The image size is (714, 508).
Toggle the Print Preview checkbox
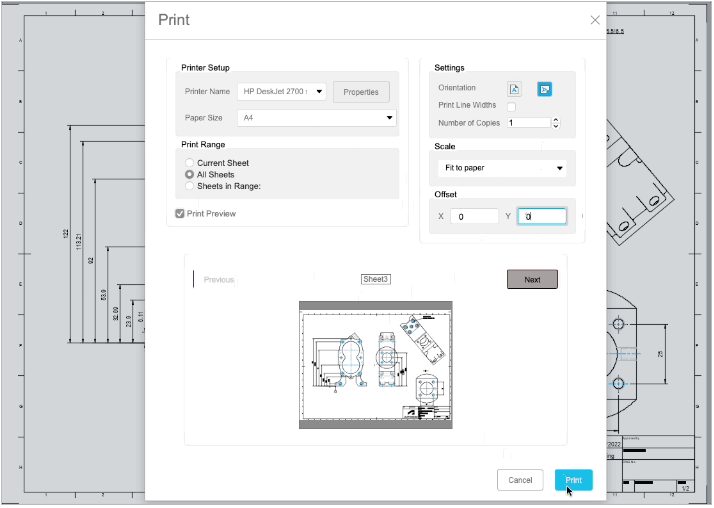coord(180,213)
